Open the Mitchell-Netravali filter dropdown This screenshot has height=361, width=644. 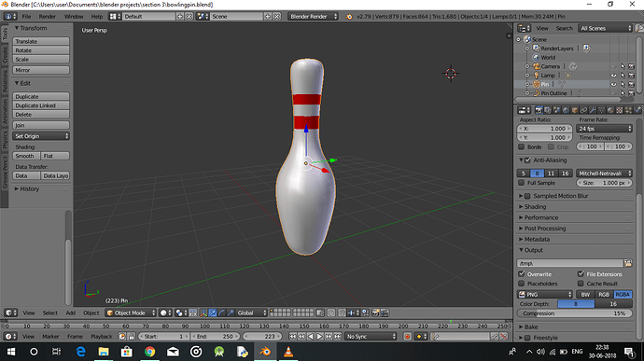(604, 174)
